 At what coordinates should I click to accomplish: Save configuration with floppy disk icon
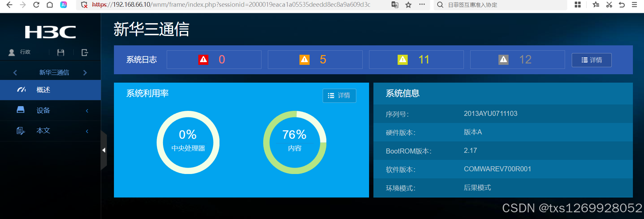[x=61, y=52]
